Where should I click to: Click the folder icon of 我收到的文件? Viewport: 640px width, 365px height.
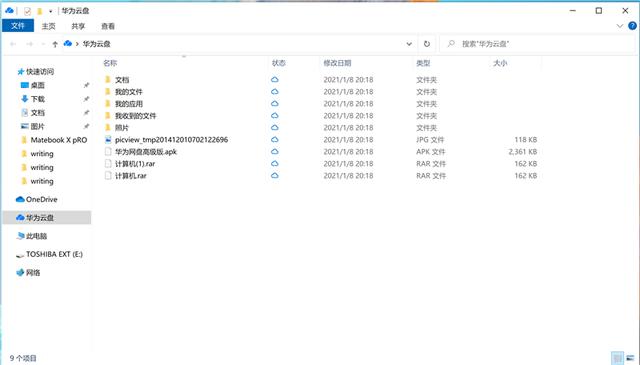[x=108, y=116]
